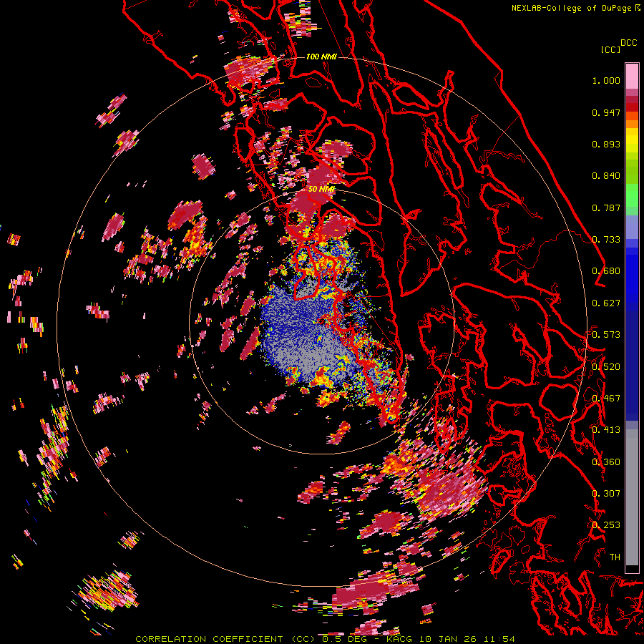Click the 50 NMI range ring label
This screenshot has height=644, width=644.
321,189
